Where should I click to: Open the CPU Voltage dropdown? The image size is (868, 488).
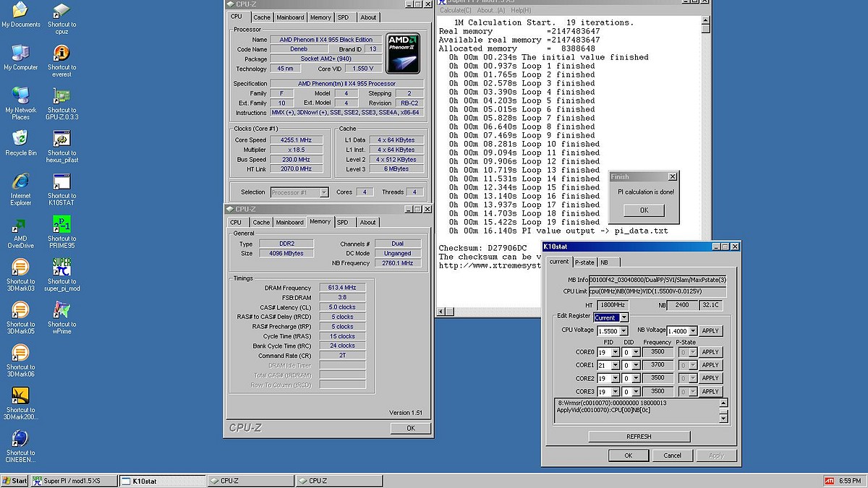pyautogui.click(x=623, y=331)
